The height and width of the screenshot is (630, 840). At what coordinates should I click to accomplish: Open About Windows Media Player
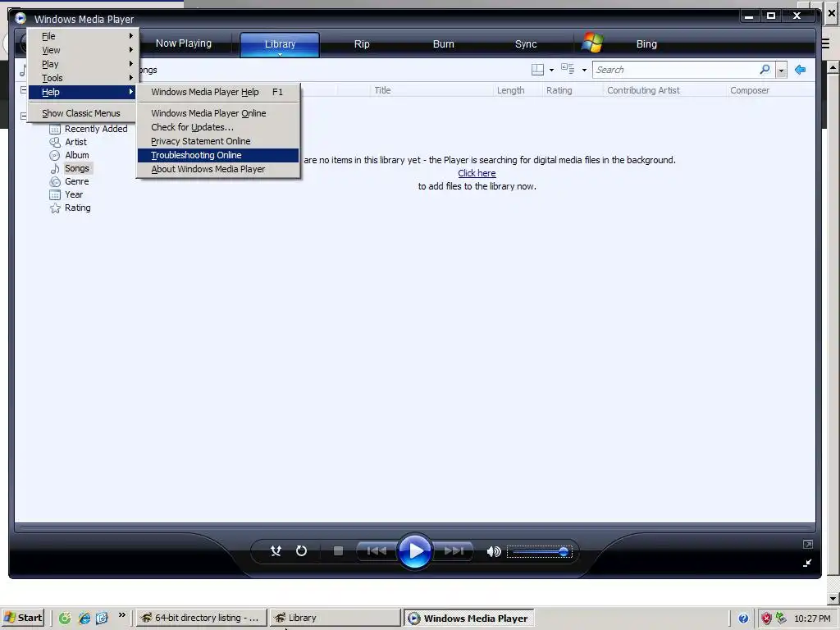pyautogui.click(x=218, y=169)
